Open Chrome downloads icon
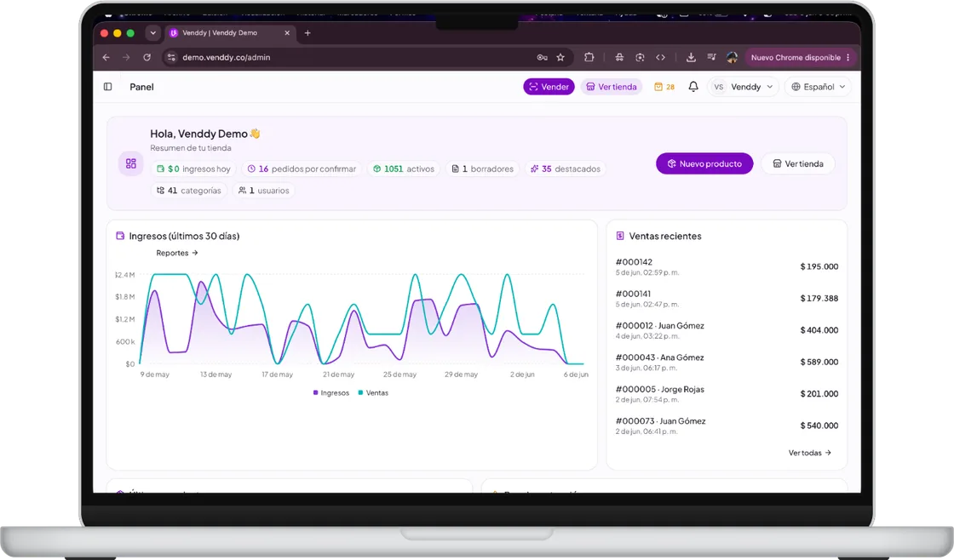The image size is (954, 560). click(691, 57)
